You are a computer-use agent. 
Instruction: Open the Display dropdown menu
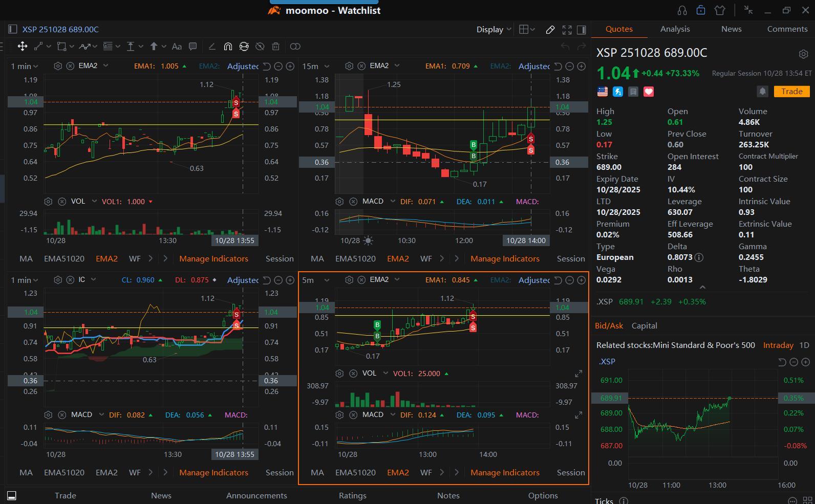pyautogui.click(x=494, y=30)
